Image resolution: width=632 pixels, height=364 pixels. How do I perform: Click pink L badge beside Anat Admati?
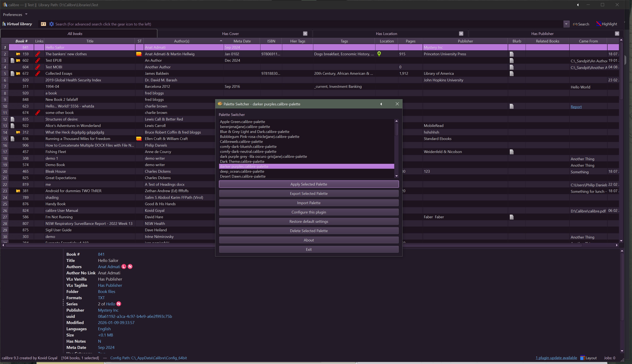(x=124, y=266)
